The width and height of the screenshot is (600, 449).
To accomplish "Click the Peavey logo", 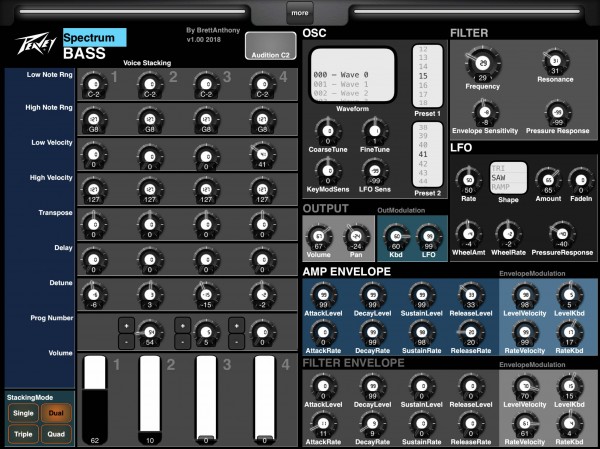I will click(x=36, y=43).
